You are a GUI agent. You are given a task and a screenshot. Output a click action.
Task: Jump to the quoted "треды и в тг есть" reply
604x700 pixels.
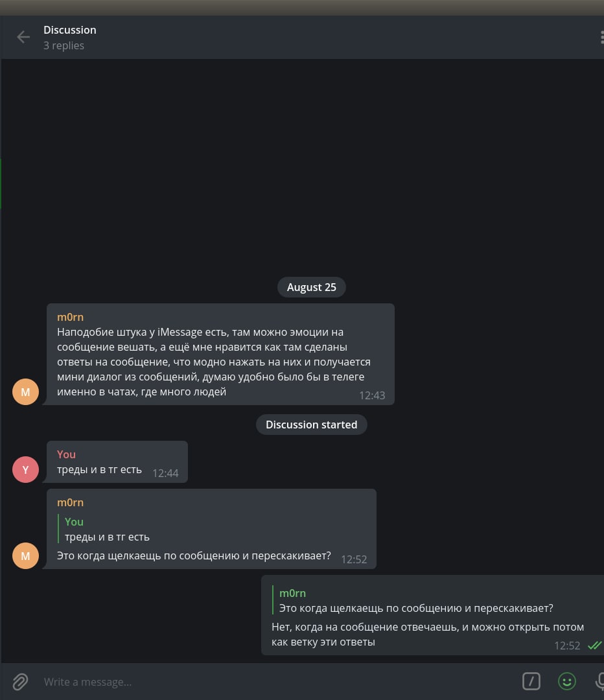click(107, 530)
